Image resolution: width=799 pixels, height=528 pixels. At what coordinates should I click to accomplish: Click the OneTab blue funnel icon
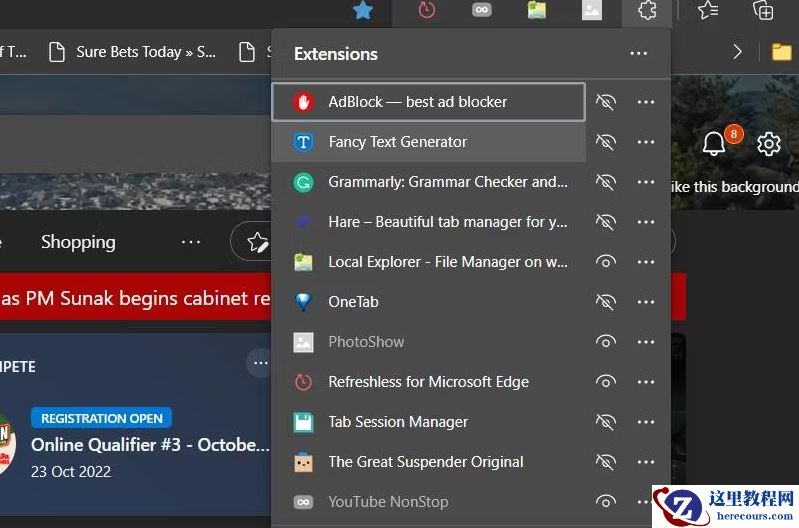[303, 302]
